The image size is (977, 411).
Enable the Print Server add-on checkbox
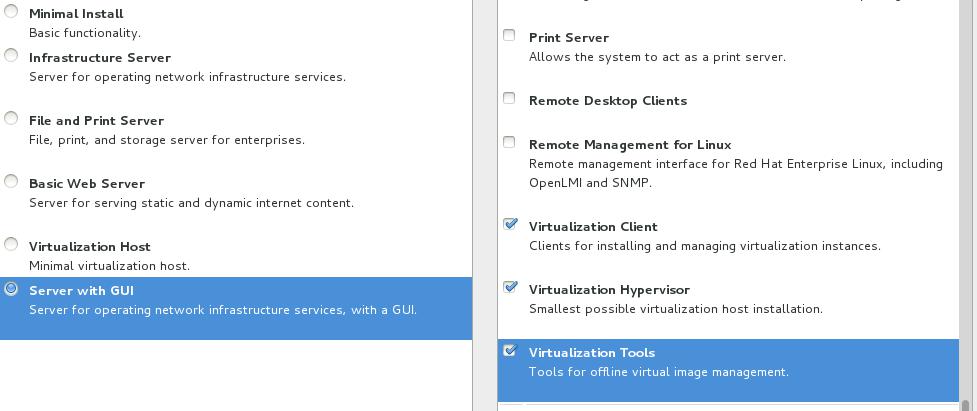509,35
